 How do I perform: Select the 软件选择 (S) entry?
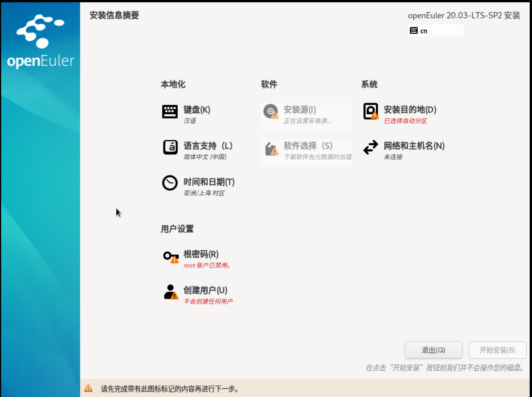tap(306, 152)
